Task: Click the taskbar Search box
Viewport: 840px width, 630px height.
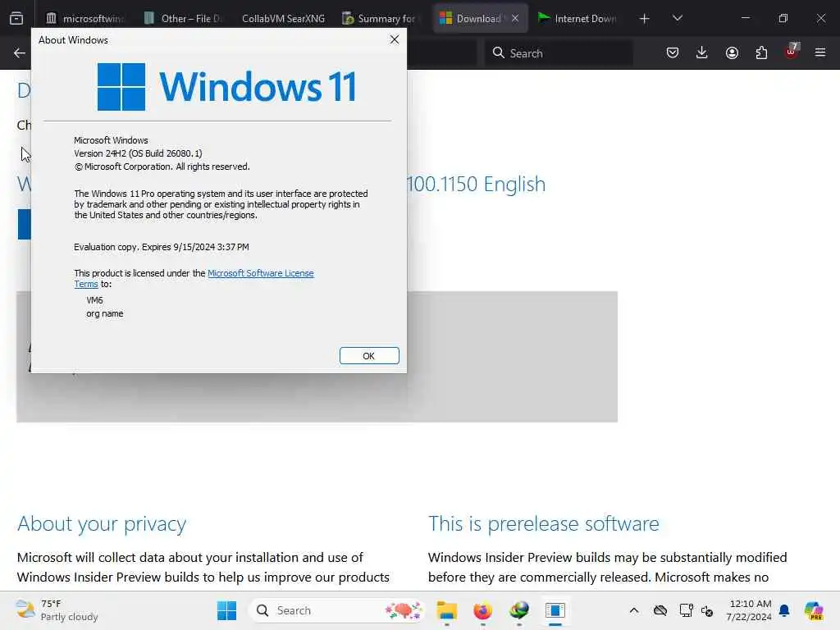Action: (337, 610)
